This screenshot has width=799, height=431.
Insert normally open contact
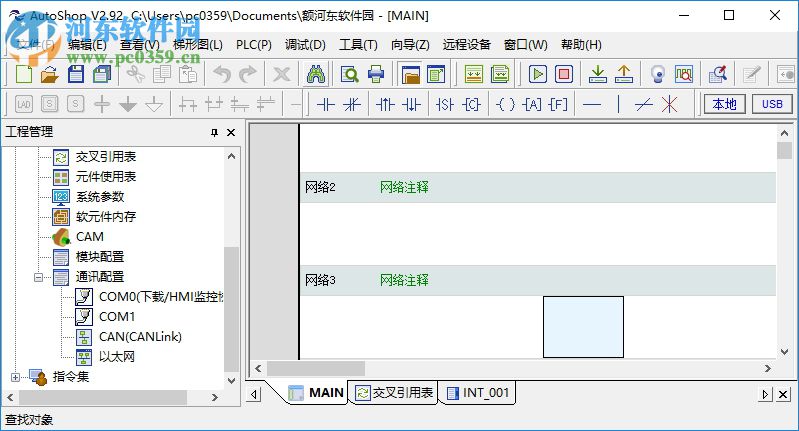(326, 104)
